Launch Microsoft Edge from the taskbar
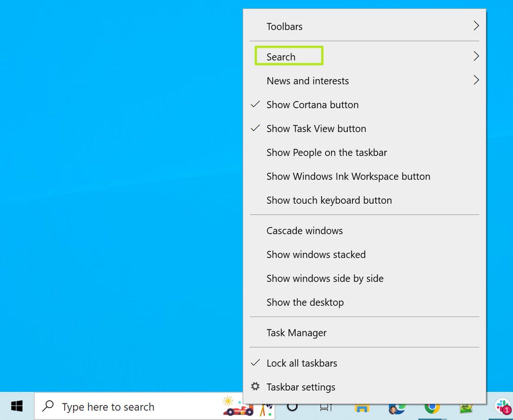The height and width of the screenshot is (420, 513). 397,408
